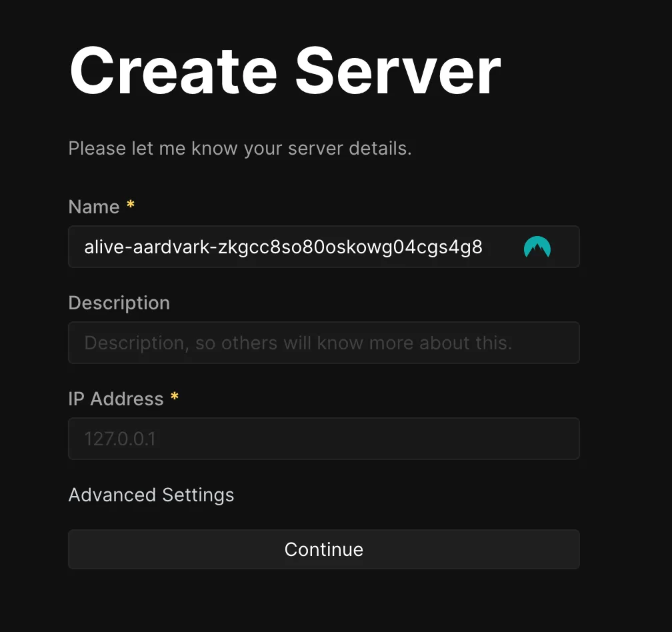Select the IP Address input field
The width and height of the screenshot is (672, 632).
[x=323, y=439]
